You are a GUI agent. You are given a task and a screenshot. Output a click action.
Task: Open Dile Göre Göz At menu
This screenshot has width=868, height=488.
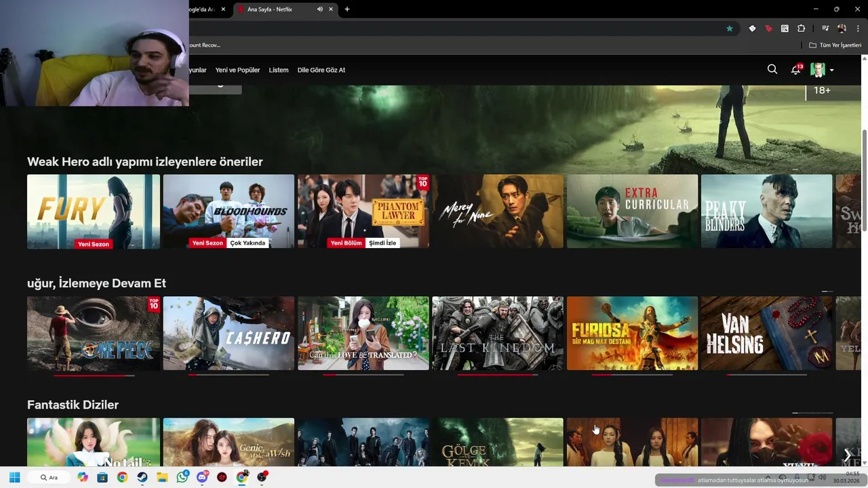(321, 70)
